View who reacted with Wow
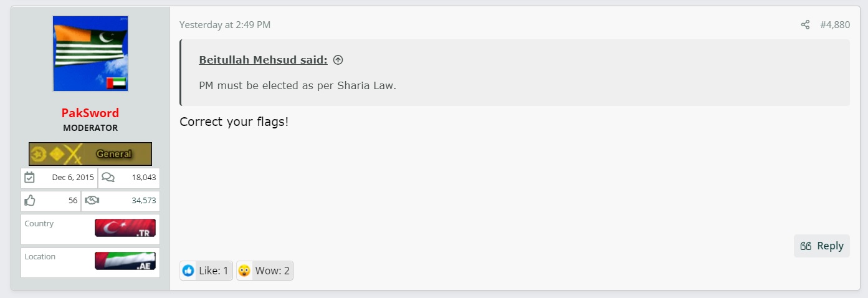Image resolution: width=868 pixels, height=298 pixels. click(265, 271)
